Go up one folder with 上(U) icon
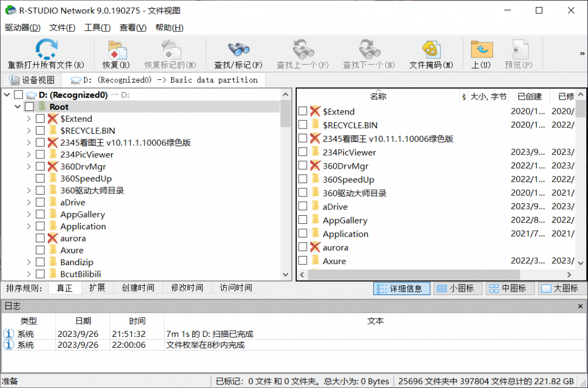The height and width of the screenshot is (388, 588). coord(481,49)
